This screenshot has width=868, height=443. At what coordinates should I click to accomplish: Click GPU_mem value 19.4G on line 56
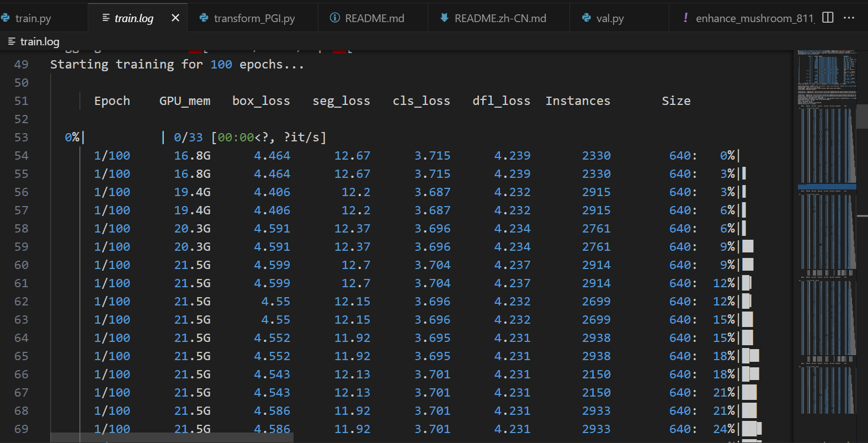192,192
